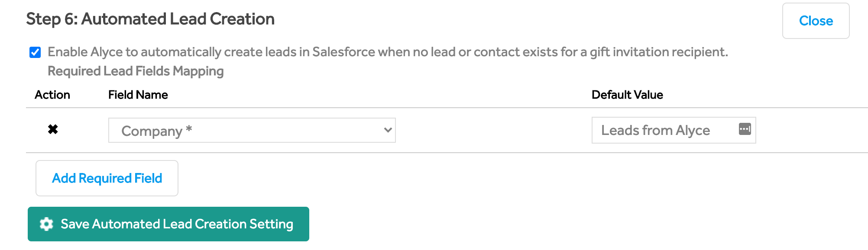Click the Field Name column header
Screen dimensions: 868x250
(x=138, y=95)
